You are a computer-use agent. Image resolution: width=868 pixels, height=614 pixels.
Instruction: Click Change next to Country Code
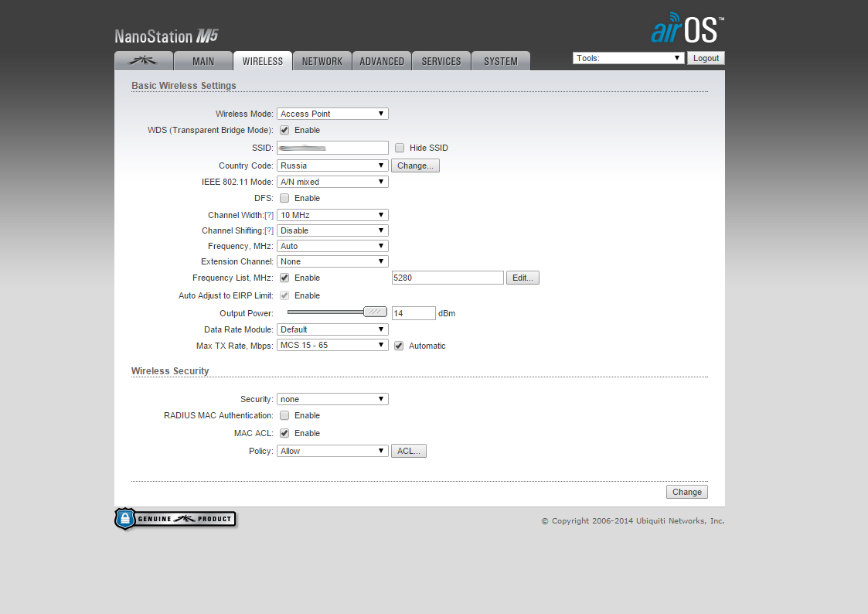[415, 165]
